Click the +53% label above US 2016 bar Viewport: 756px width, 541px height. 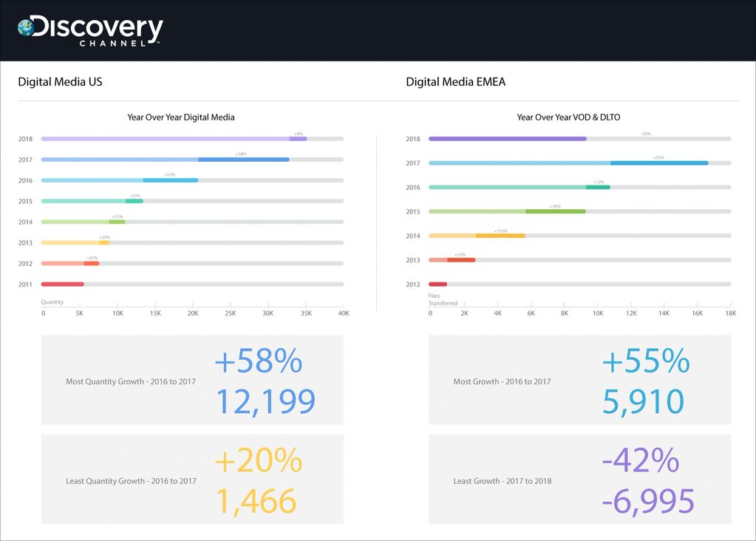pos(170,175)
